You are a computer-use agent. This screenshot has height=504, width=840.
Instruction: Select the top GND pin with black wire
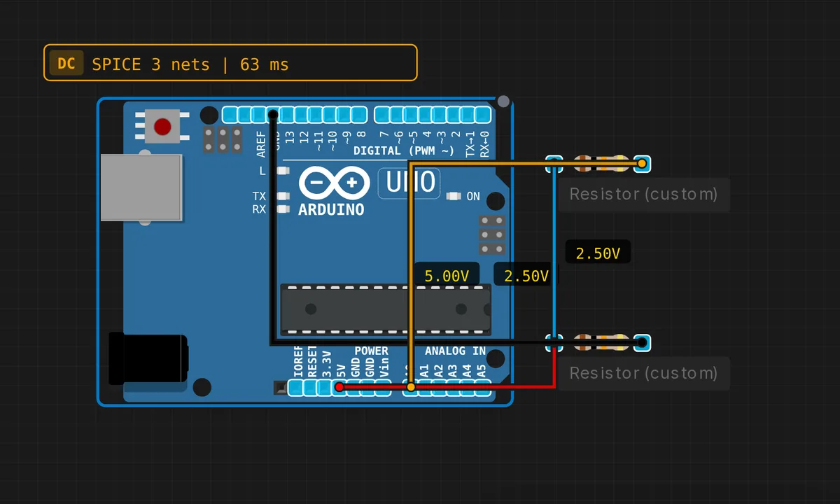pyautogui.click(x=273, y=115)
